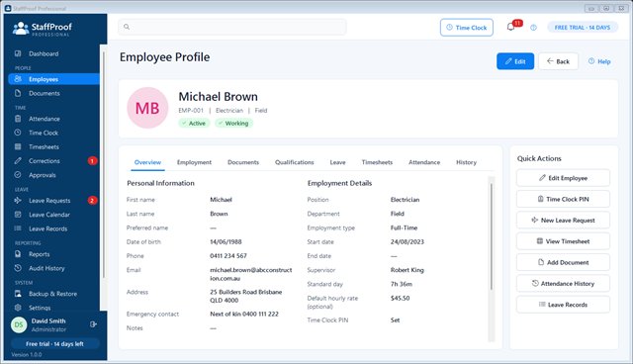
Task: Click Time Clock PIN quick action
Action: pos(563,199)
